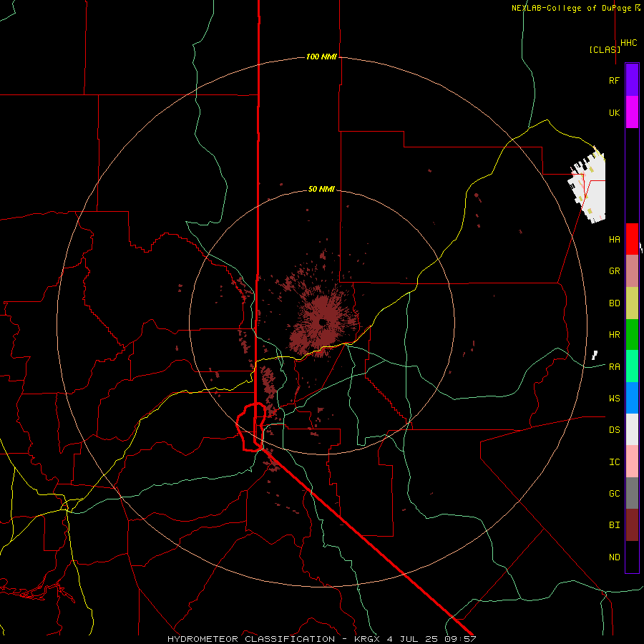Click the BI brown legend swatch
Screen dimensions: 644x644
point(632,525)
